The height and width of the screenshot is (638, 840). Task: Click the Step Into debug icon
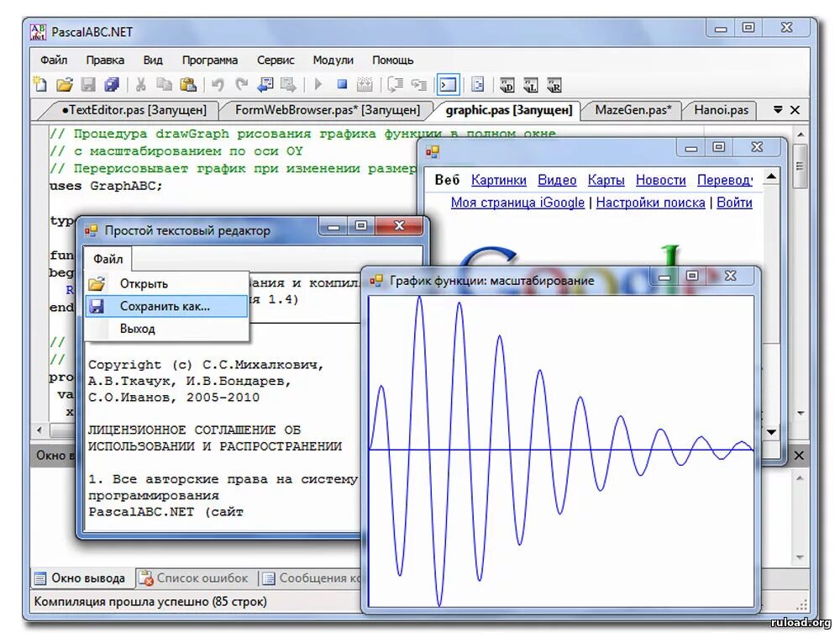(x=418, y=85)
